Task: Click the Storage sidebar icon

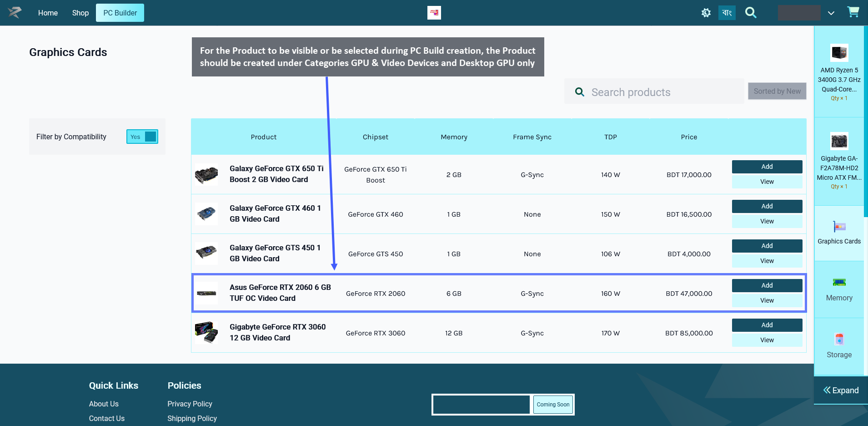Action: (839, 339)
